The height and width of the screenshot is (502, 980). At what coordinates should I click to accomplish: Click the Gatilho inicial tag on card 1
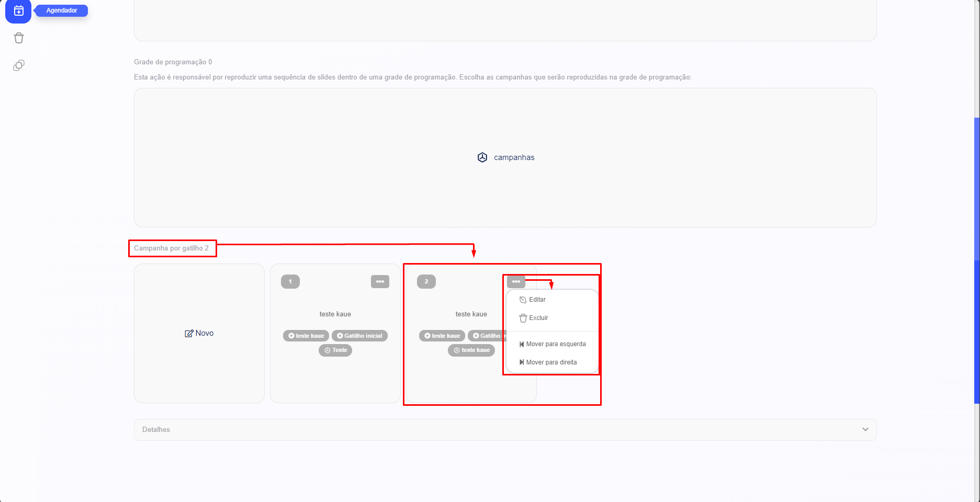359,336
